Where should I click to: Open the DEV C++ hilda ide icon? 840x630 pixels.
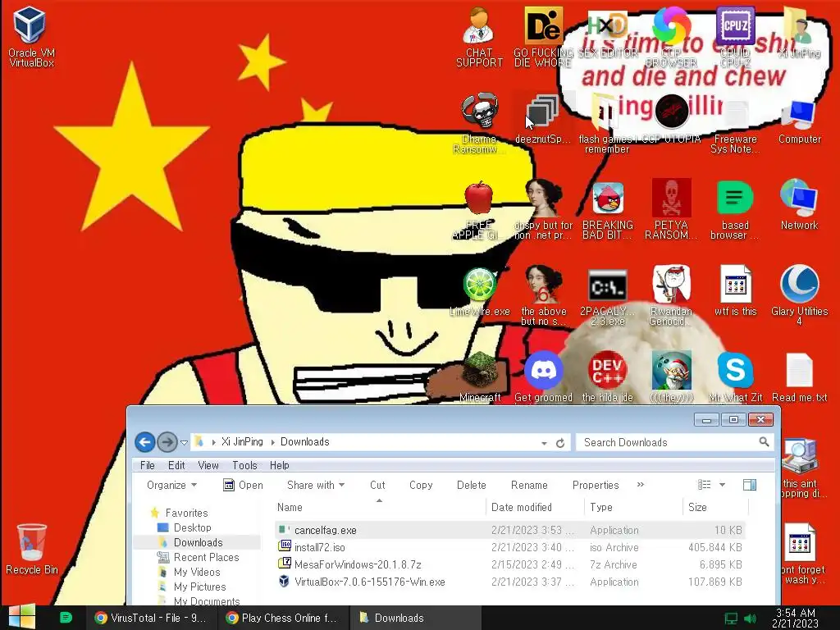click(x=608, y=377)
